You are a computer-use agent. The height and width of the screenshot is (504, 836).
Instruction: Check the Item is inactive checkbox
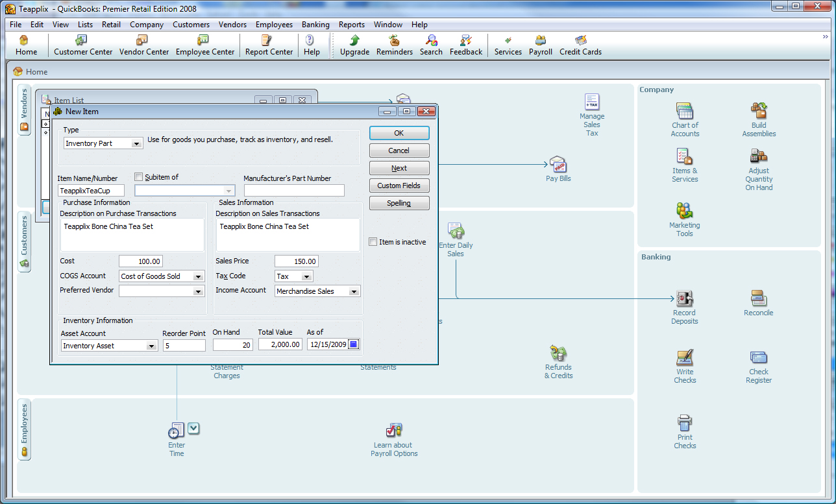[x=373, y=242]
